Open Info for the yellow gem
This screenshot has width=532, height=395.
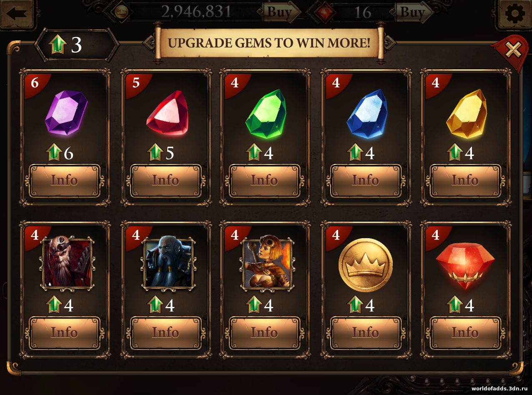point(465,181)
